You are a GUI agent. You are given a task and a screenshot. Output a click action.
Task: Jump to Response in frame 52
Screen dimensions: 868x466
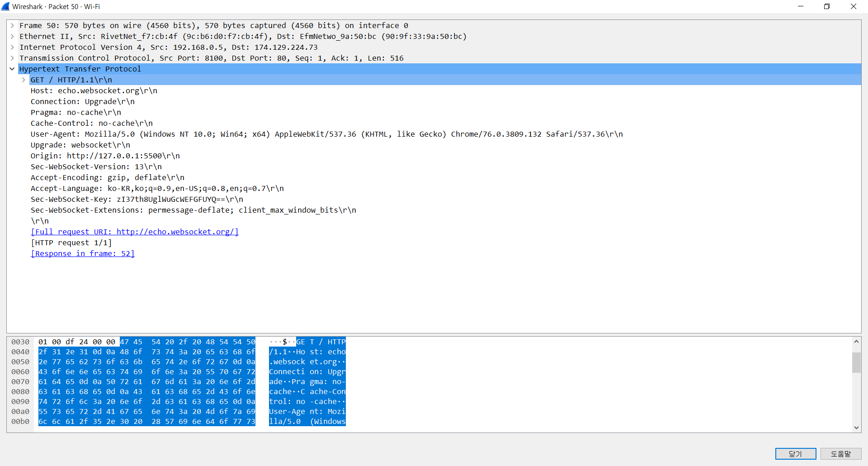(83, 253)
